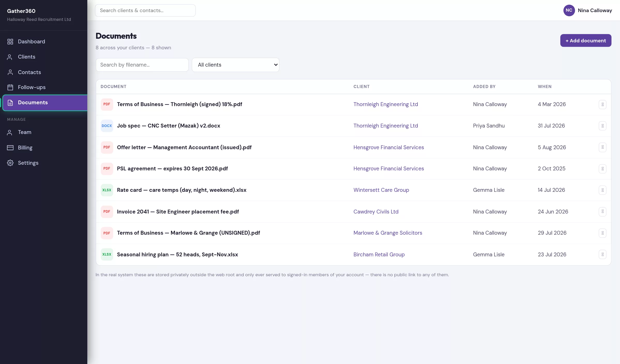Click PDF badge of Offer letter row

click(107, 147)
